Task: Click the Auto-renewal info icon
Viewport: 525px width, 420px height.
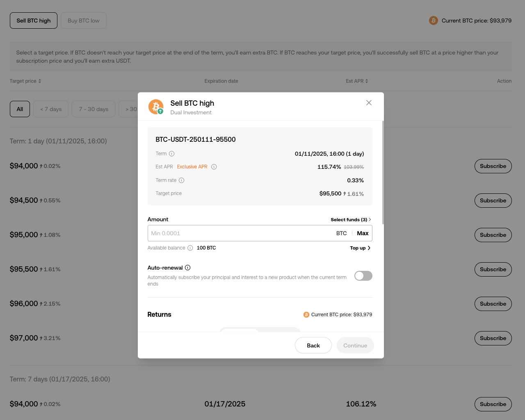Action: coord(187,267)
